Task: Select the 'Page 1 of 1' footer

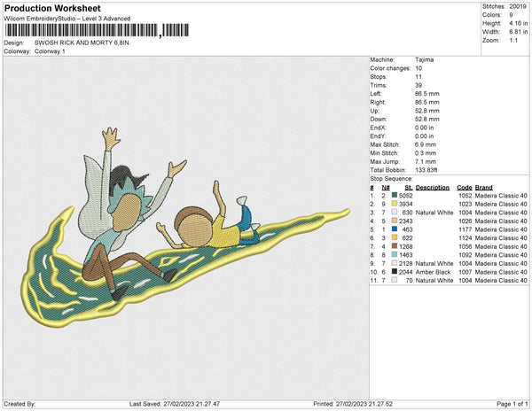Action: click(x=512, y=404)
